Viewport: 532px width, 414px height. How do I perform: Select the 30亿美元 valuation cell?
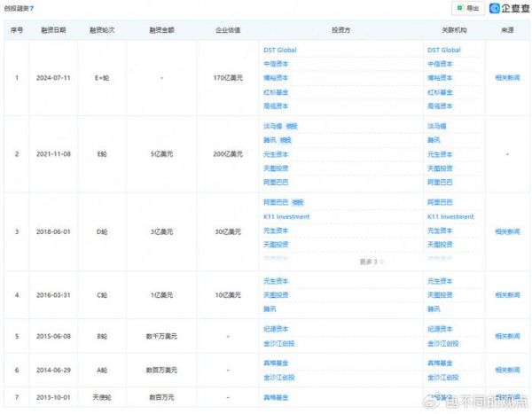(x=228, y=231)
